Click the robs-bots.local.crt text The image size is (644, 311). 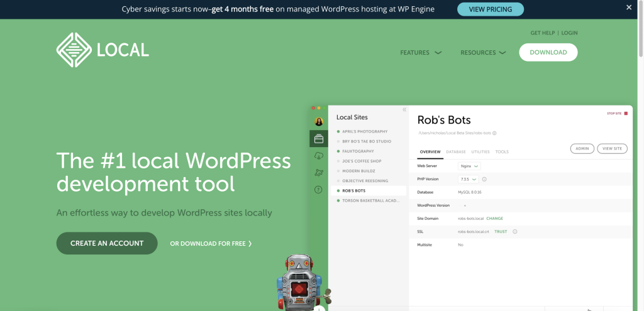(x=474, y=232)
